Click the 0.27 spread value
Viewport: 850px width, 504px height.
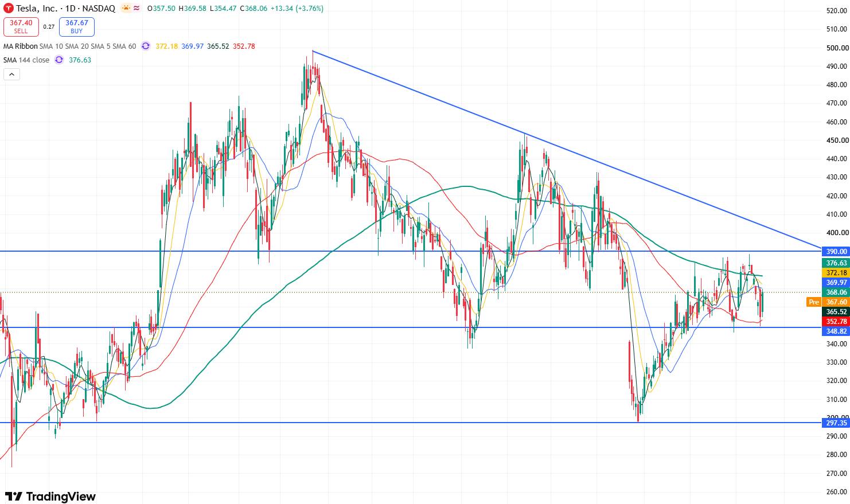point(49,27)
